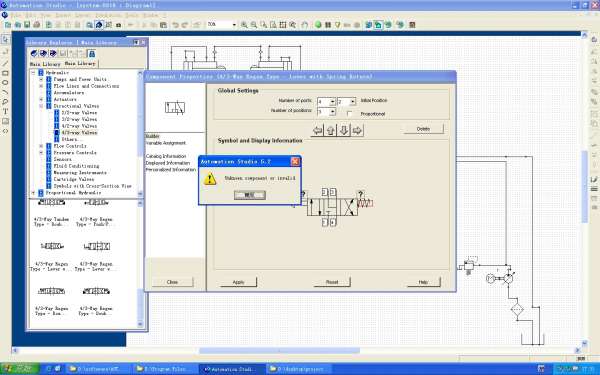Start simulation with the green ball icon

tap(318, 24)
